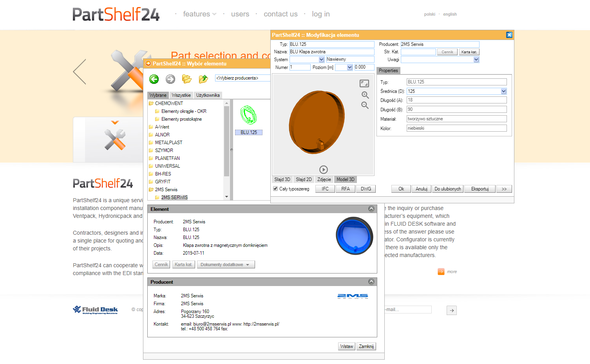Click the grey forward arrow icon

170,79
